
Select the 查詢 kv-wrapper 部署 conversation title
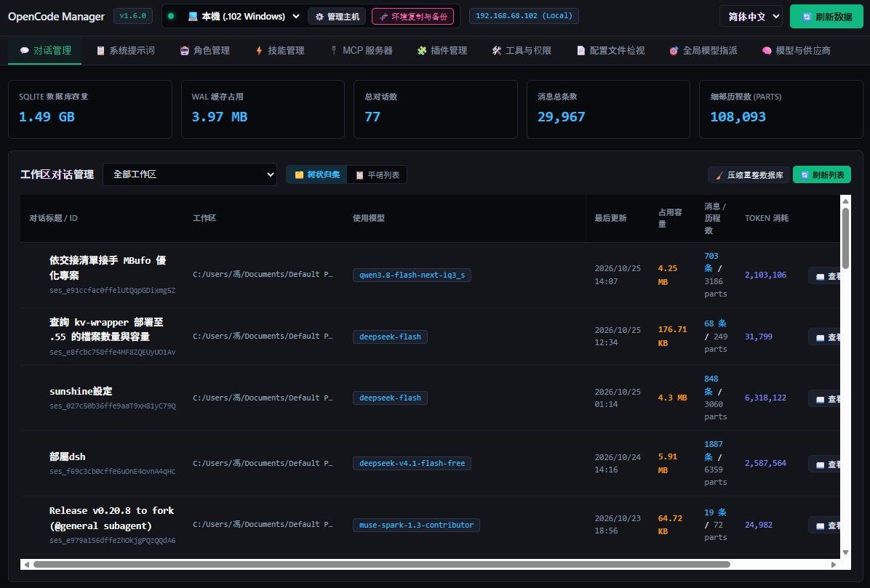coord(106,329)
